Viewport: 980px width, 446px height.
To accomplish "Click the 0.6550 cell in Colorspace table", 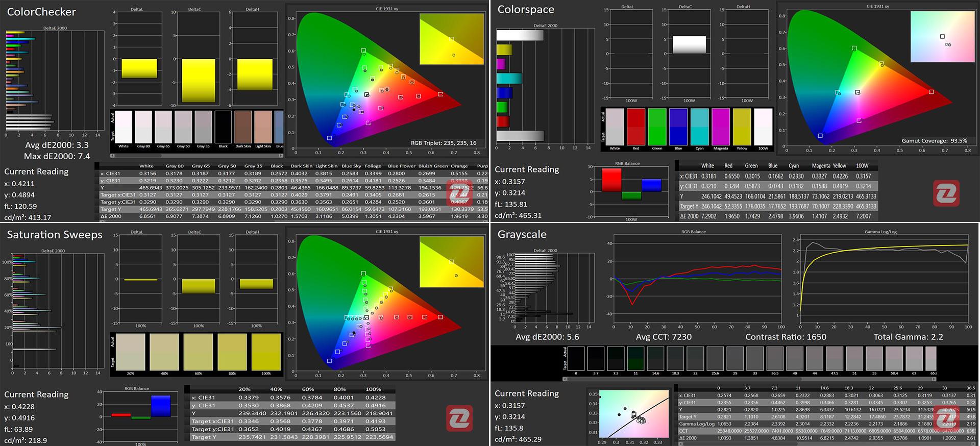I will pos(731,176).
